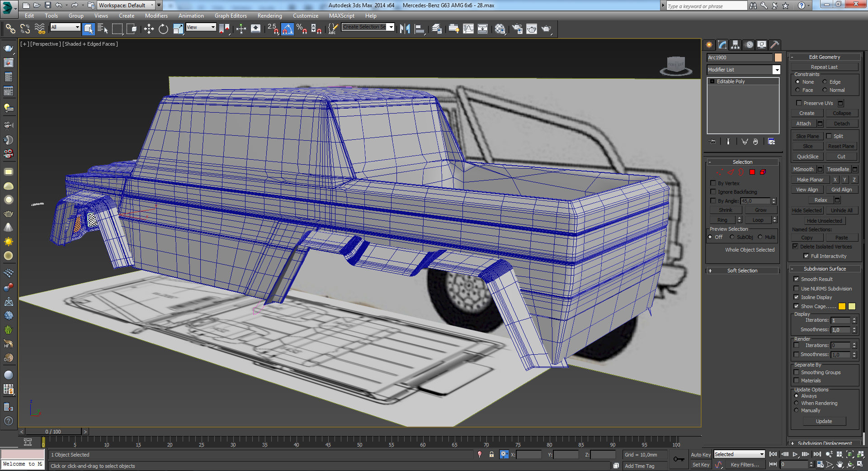Click the Arc1900 object color swatch
868x471 pixels.
(x=778, y=57)
